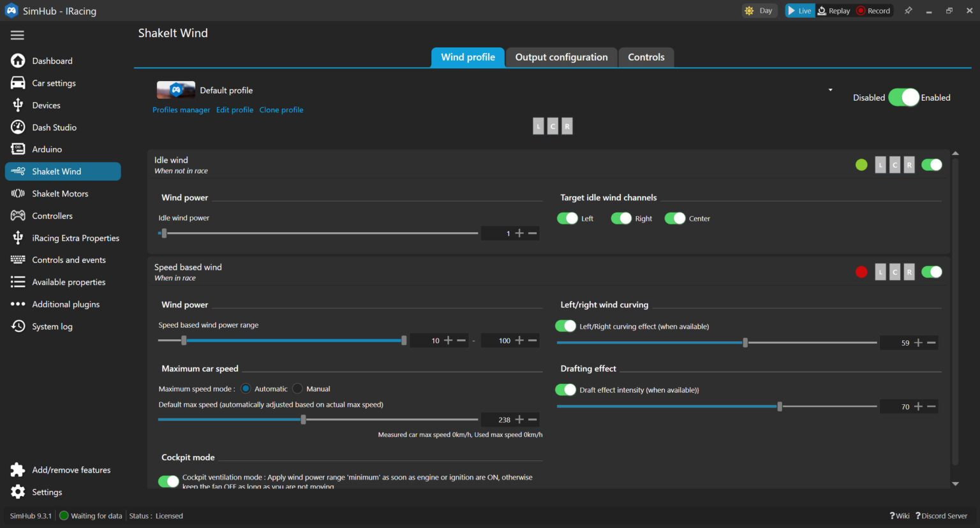The height and width of the screenshot is (528, 980).
Task: Turn off Cockpit ventilation mode
Action: coord(168,481)
